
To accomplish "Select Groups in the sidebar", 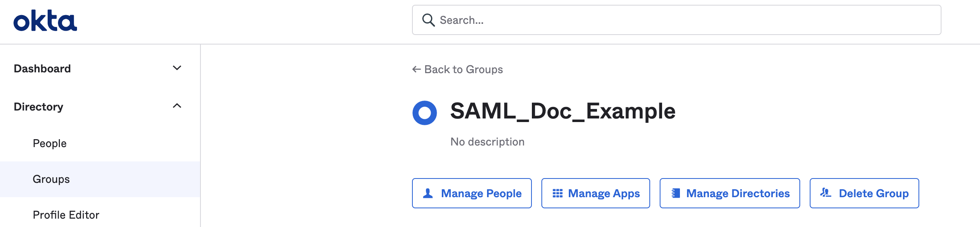I will (51, 179).
